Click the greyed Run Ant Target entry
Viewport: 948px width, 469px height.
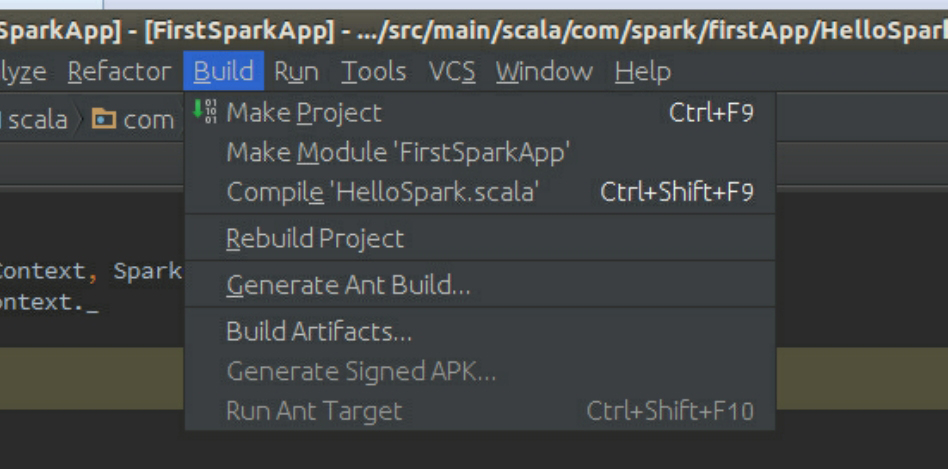click(x=314, y=411)
